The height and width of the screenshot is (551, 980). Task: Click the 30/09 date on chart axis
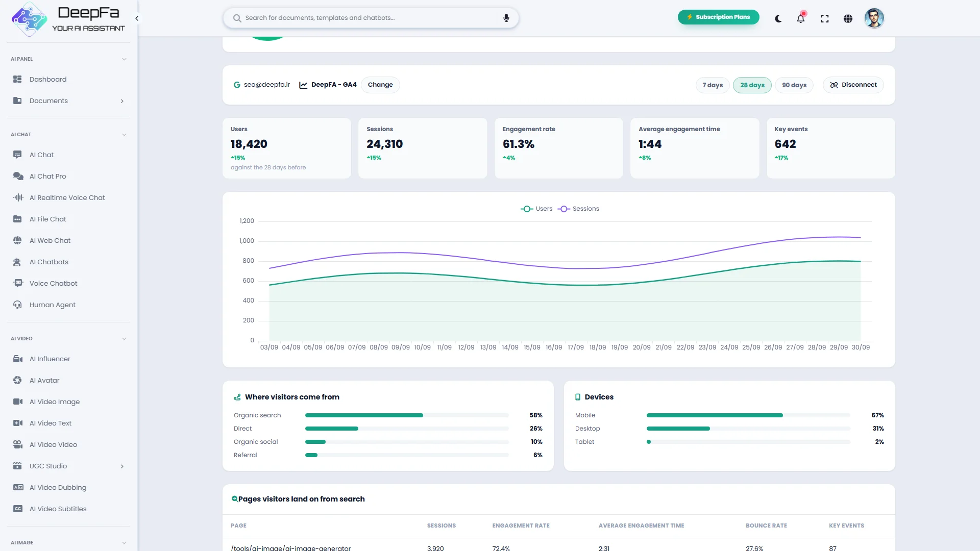[x=861, y=347]
